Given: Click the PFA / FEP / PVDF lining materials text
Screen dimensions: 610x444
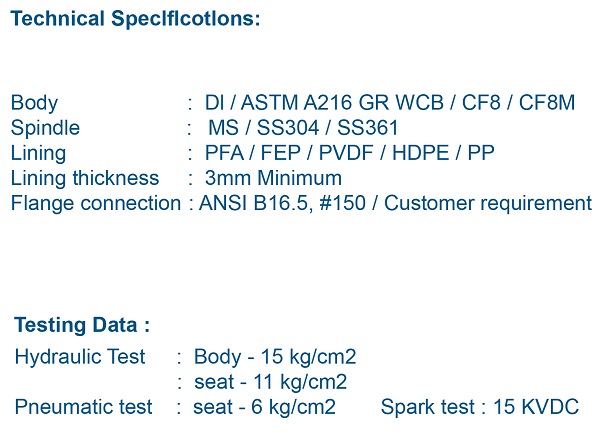Looking at the screenshot, I should (x=289, y=153).
